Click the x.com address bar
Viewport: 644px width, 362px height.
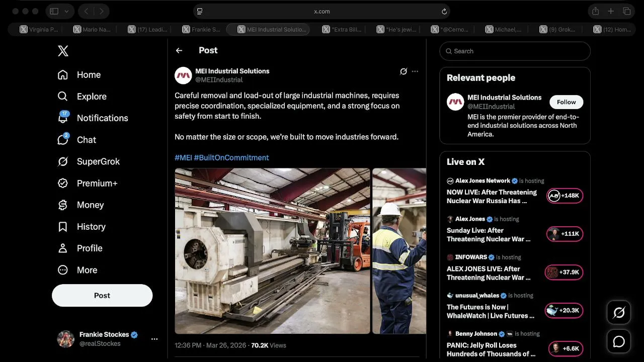coord(321,11)
